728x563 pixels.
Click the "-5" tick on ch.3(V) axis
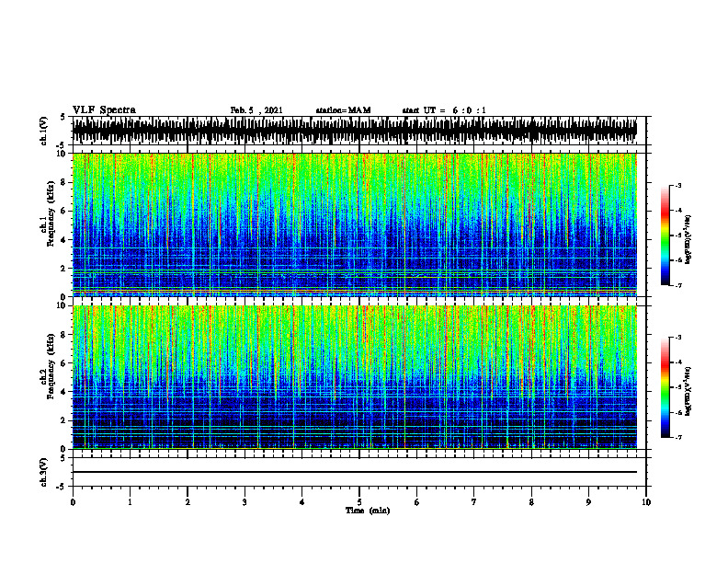coord(62,487)
